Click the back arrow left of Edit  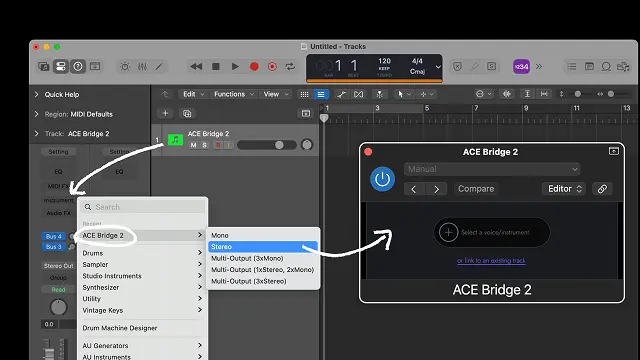tap(165, 94)
